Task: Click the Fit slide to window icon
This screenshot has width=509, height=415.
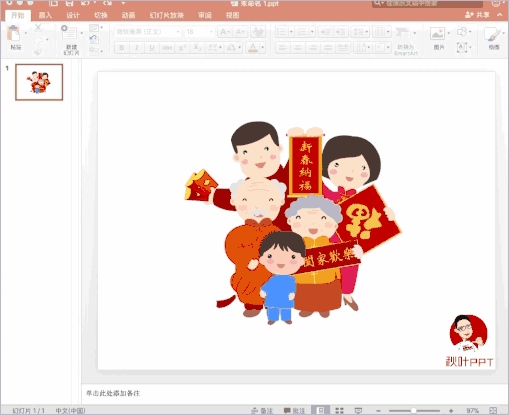Action: (493, 410)
